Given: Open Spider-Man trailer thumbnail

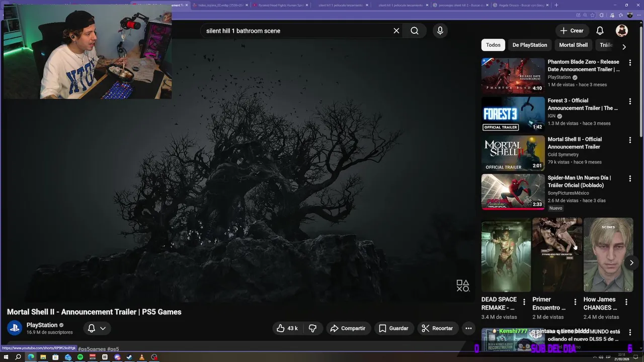Looking at the screenshot, I should click(513, 192).
